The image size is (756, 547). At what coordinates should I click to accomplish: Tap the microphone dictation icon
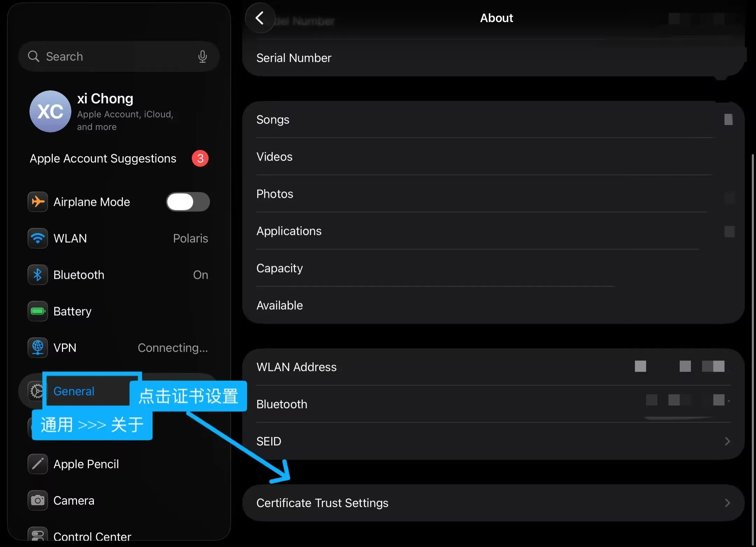(202, 56)
